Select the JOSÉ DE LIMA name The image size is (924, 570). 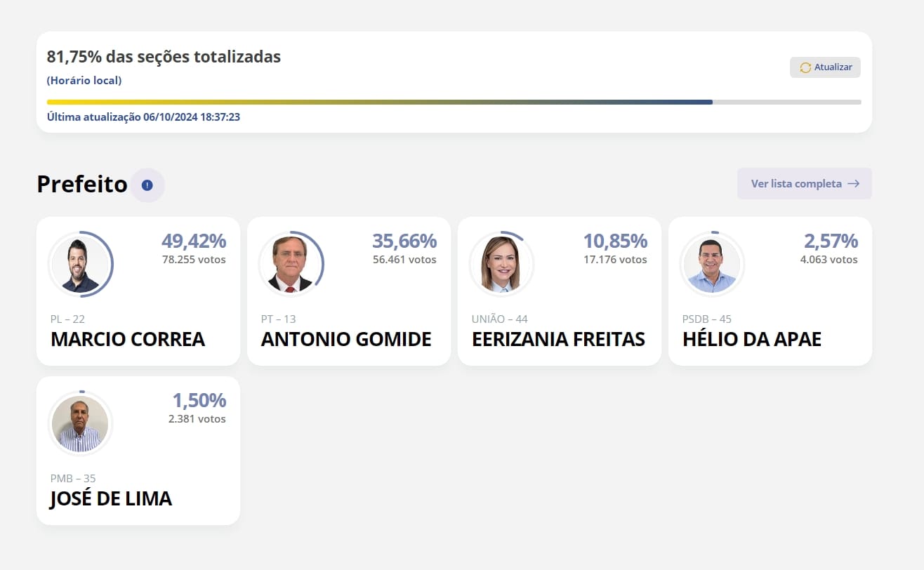(111, 498)
